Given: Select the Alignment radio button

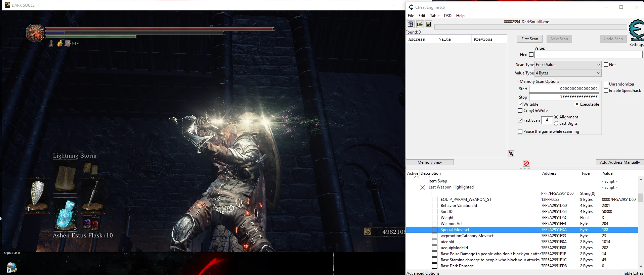Looking at the screenshot, I should [556, 117].
